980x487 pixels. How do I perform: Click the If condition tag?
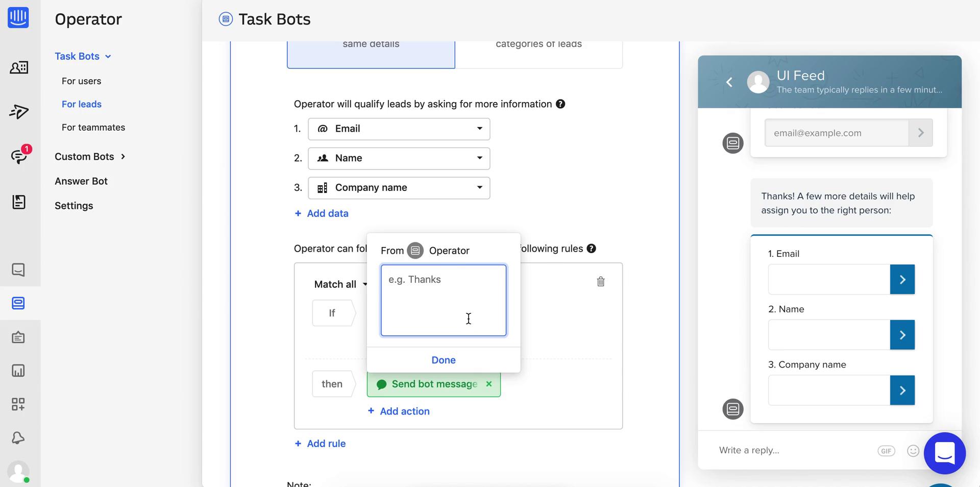point(334,313)
